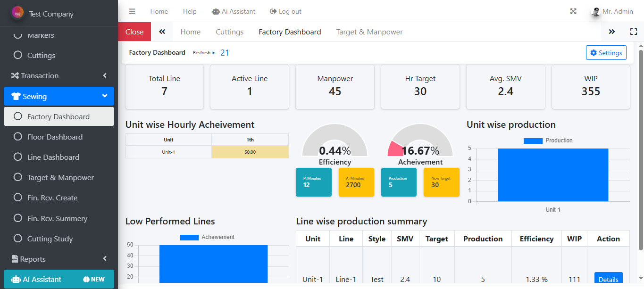Click circle icon beside Cuttings in sidebar

click(18, 55)
